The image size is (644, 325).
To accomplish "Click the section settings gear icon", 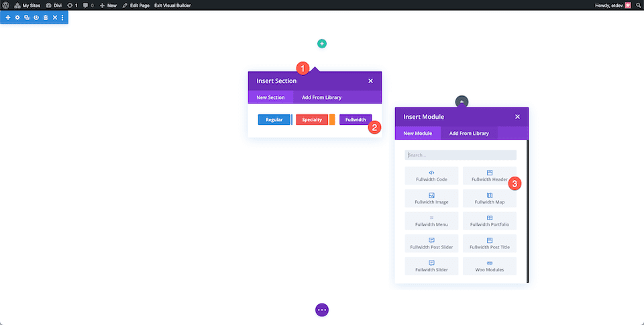I will pos(17,17).
